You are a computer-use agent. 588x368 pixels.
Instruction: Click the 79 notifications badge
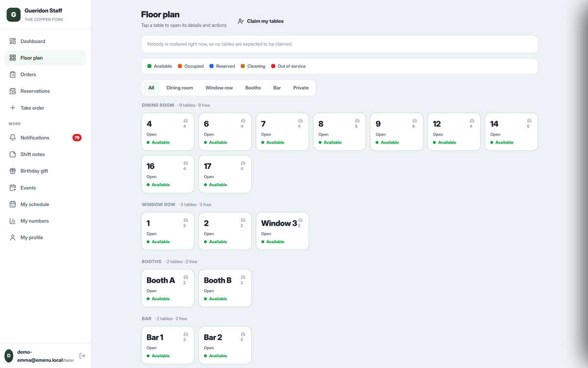coord(77,138)
